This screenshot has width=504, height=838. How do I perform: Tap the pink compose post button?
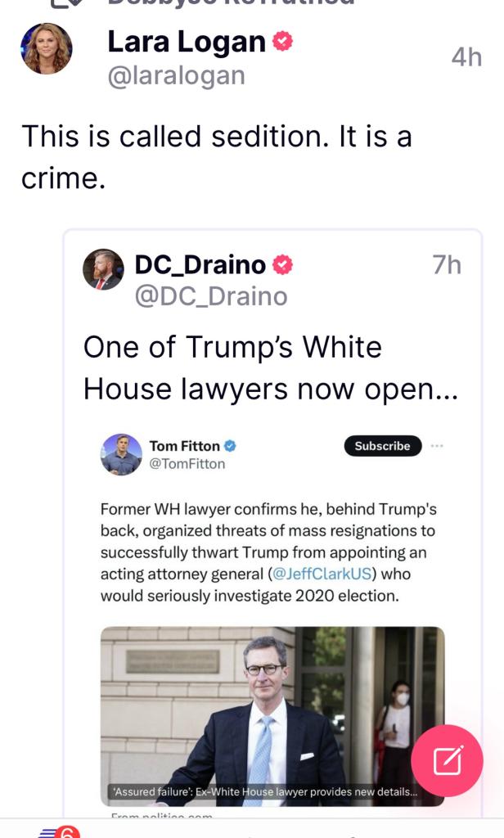(x=448, y=761)
